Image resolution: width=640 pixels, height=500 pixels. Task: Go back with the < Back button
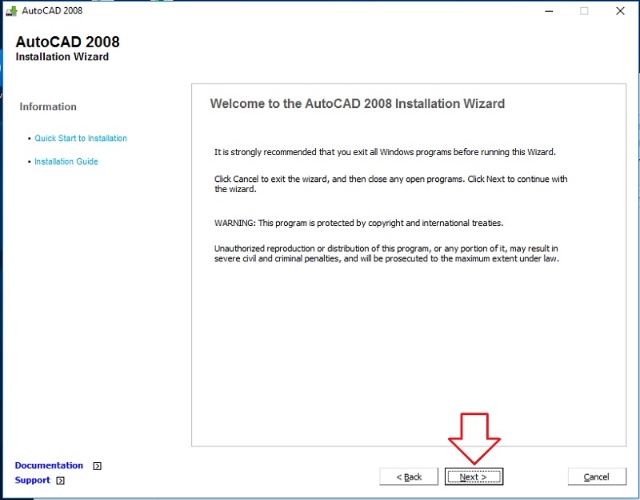[x=409, y=476]
